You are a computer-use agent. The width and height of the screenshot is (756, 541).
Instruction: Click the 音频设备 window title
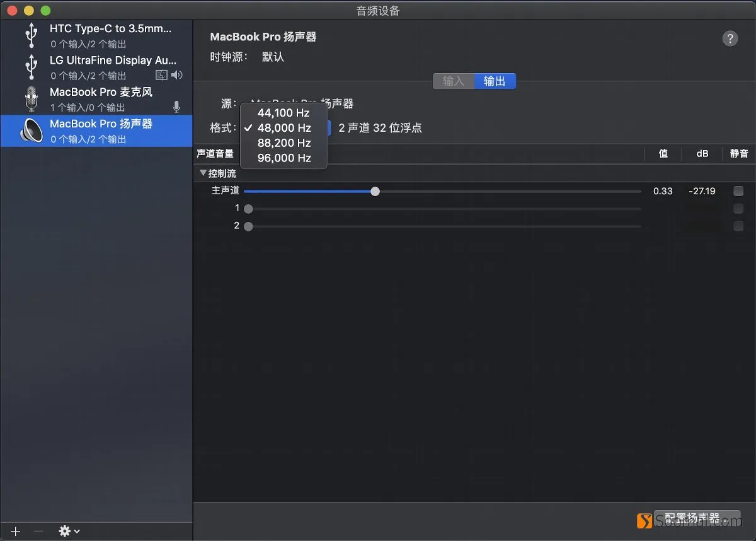tap(378, 11)
